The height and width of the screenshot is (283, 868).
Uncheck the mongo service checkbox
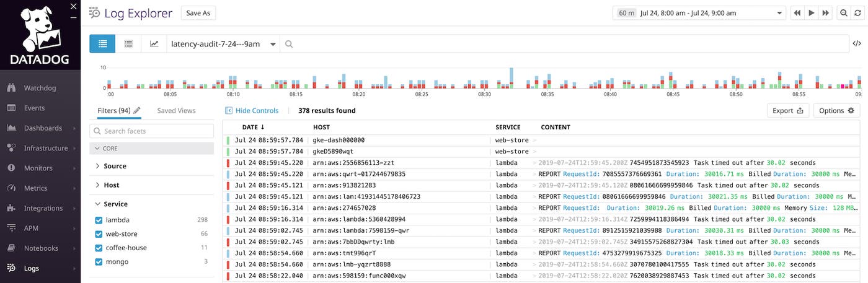pyautogui.click(x=99, y=262)
